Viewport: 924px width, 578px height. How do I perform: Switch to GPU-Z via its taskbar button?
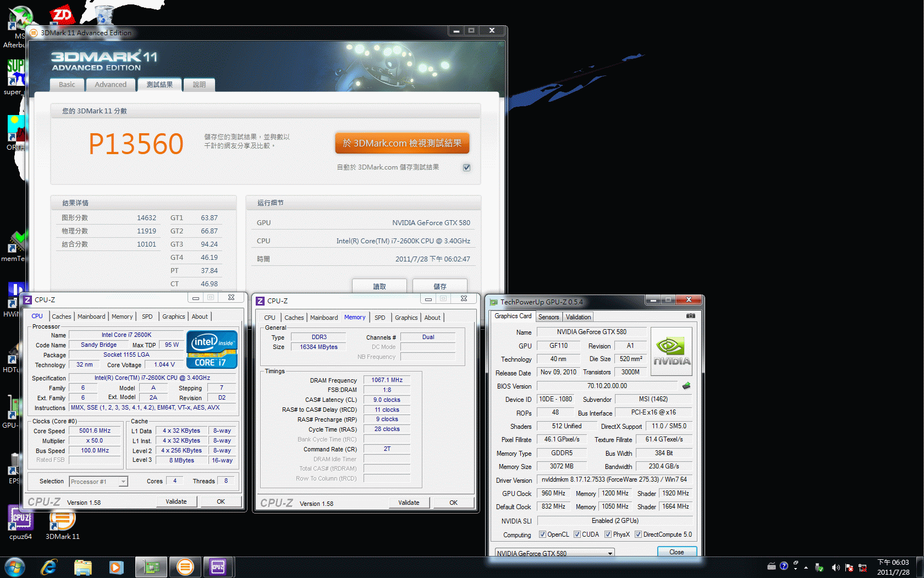[x=151, y=567]
